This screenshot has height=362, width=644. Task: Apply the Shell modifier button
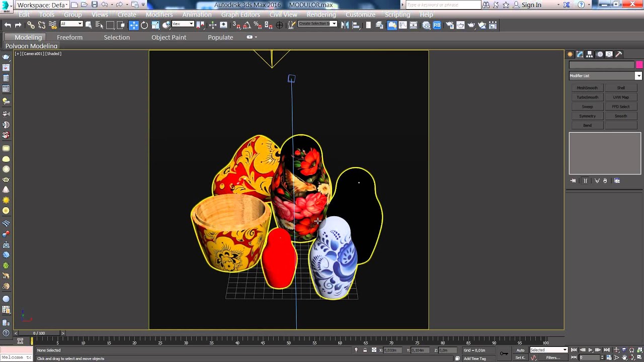point(621,88)
